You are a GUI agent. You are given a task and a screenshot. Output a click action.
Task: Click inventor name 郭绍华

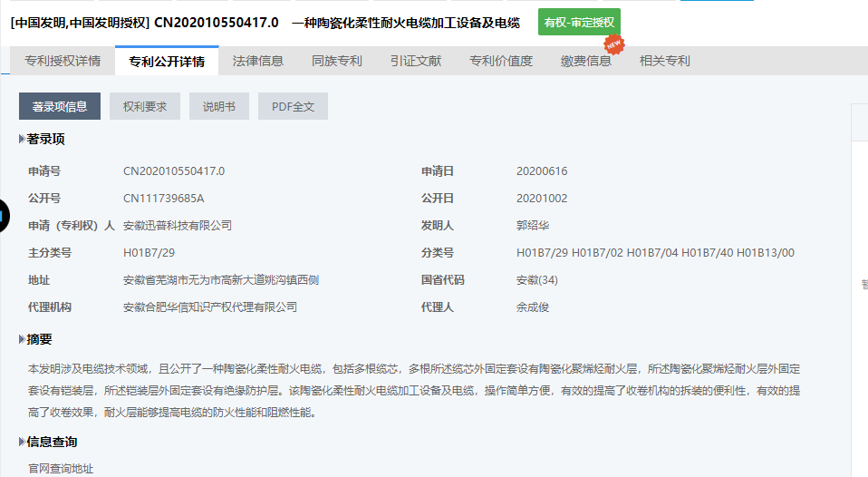click(533, 226)
